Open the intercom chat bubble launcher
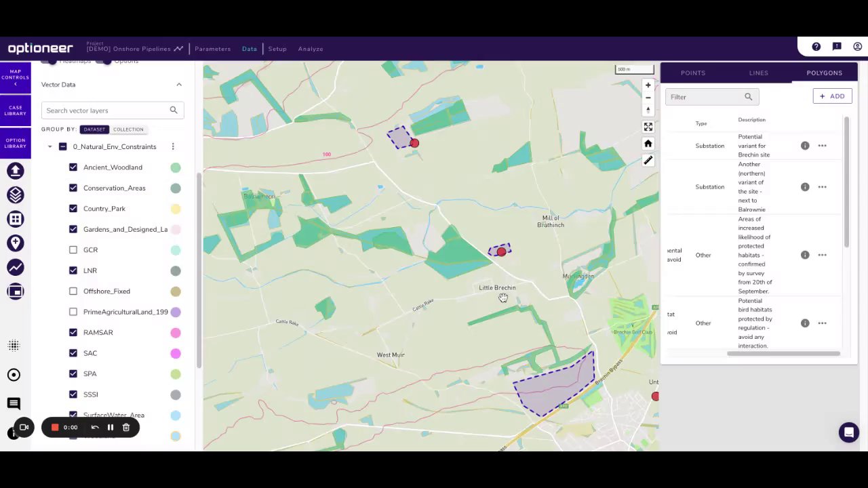Viewport: 868px width, 488px height. [848, 432]
